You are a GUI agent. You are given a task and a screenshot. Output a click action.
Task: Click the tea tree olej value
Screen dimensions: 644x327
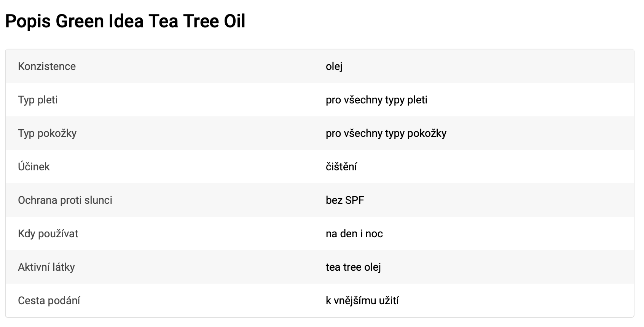click(353, 267)
